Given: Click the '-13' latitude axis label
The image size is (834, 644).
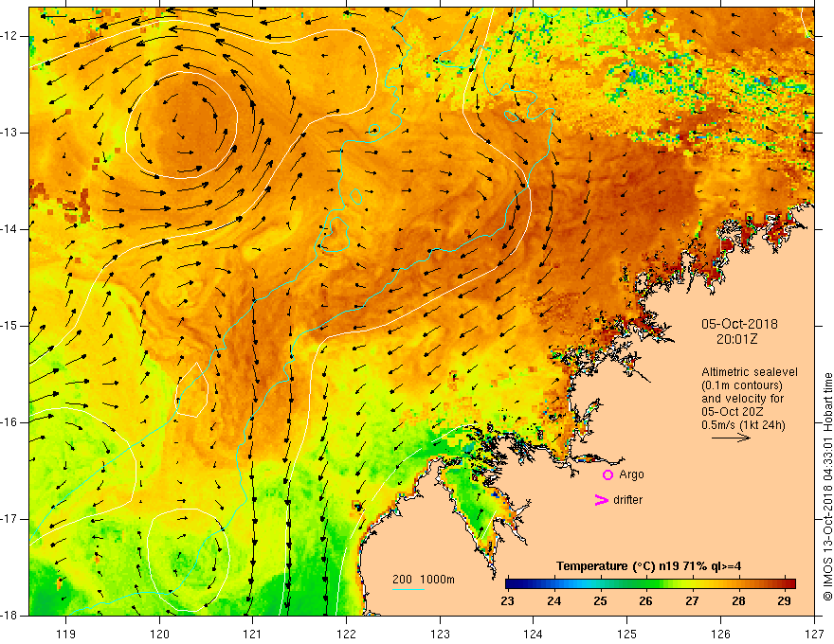Looking at the screenshot, I should pyautogui.click(x=10, y=133).
